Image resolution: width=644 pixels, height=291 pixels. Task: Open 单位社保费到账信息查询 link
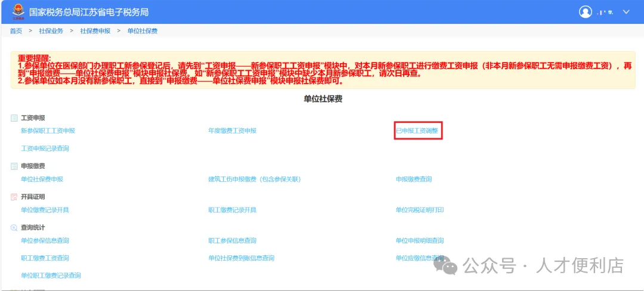[241, 258]
